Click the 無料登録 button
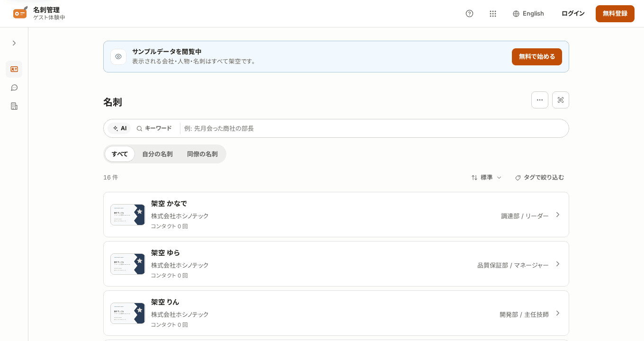 coord(615,14)
